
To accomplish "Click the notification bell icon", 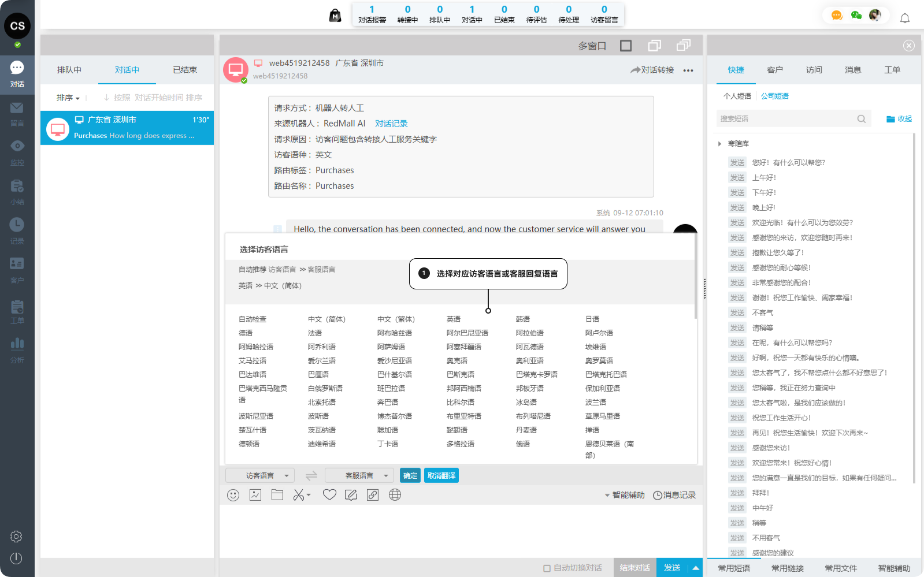I will (905, 18).
